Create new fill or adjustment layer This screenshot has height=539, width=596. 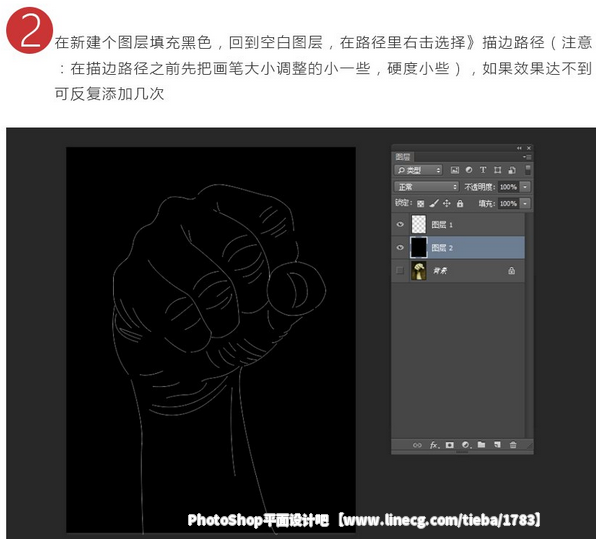pos(466,445)
